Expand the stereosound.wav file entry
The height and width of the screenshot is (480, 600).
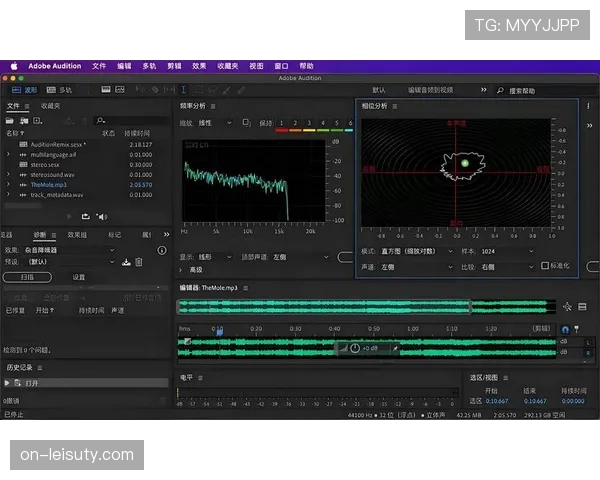9,175
